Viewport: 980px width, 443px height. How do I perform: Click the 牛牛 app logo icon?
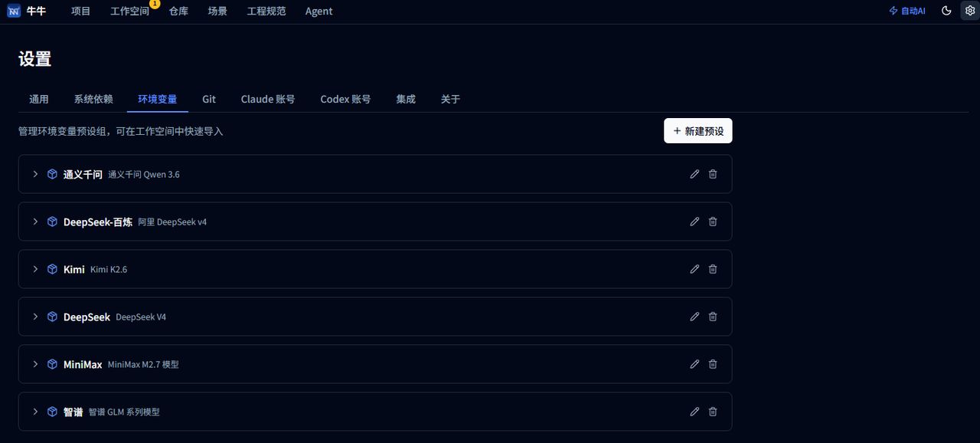click(x=13, y=11)
